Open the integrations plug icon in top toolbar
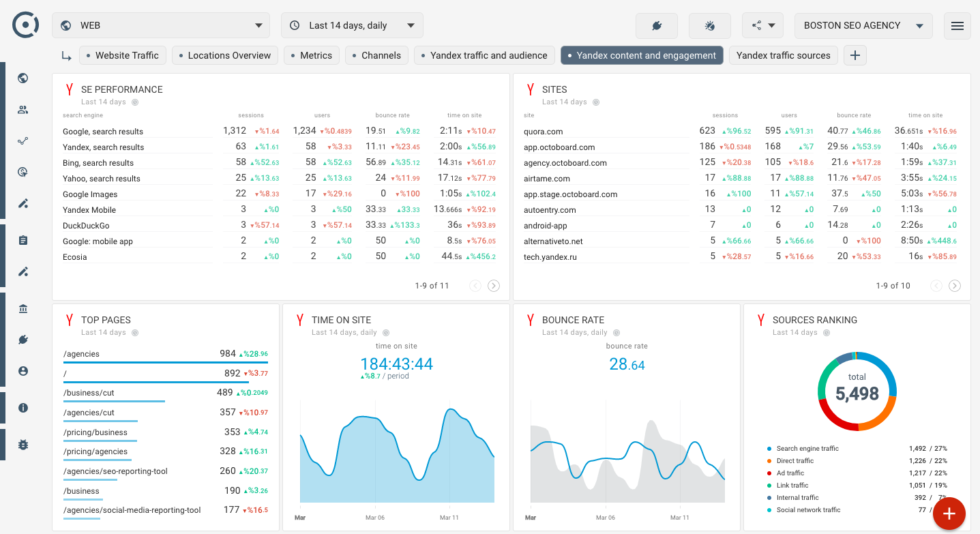 [657, 25]
